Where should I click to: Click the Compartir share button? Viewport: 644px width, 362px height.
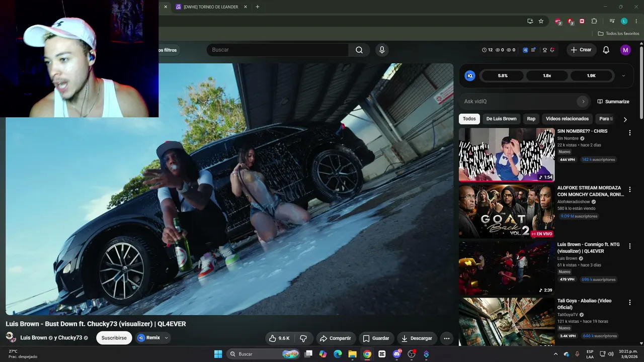click(335, 338)
